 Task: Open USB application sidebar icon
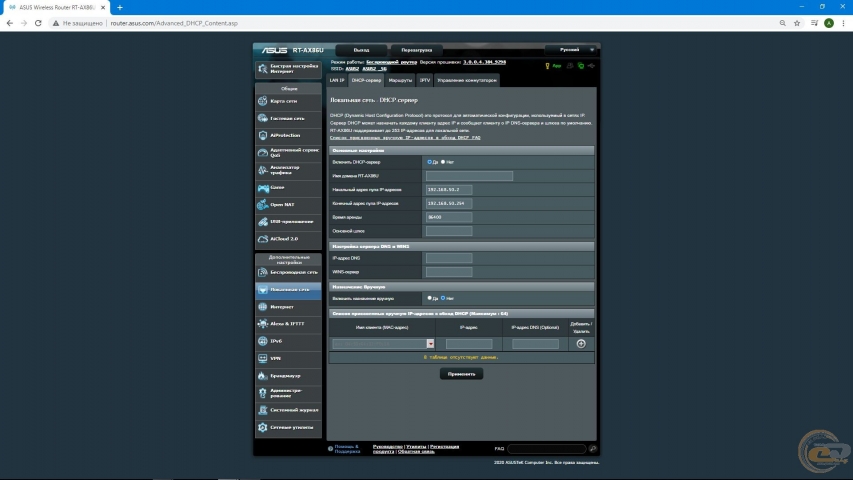click(263, 221)
